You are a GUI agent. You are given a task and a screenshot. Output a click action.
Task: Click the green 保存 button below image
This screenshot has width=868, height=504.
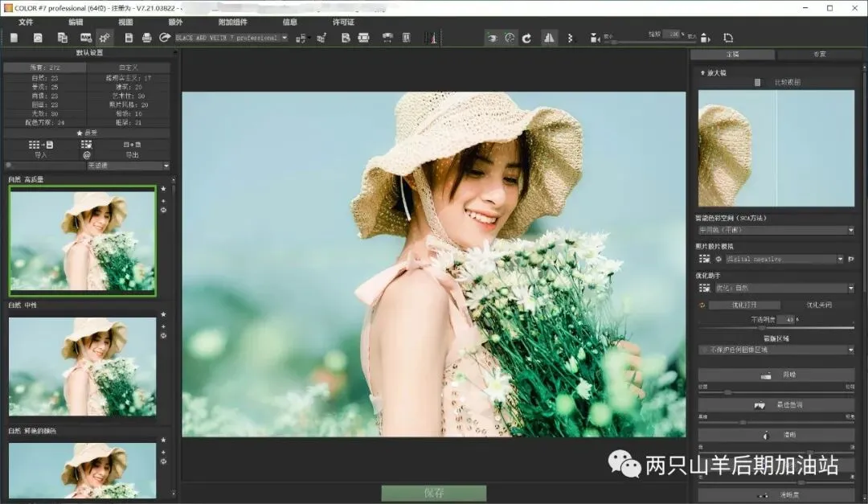[434, 493]
